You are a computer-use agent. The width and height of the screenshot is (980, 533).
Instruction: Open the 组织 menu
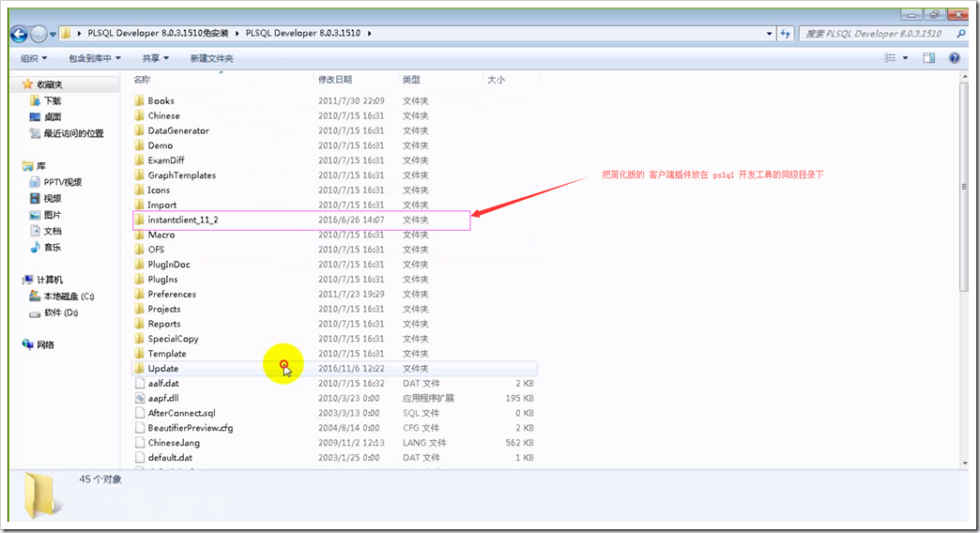(x=34, y=58)
